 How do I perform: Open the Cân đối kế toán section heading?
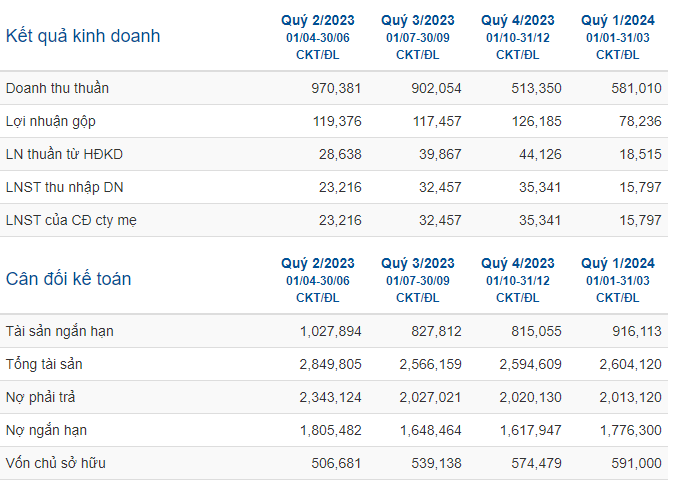pos(68,279)
